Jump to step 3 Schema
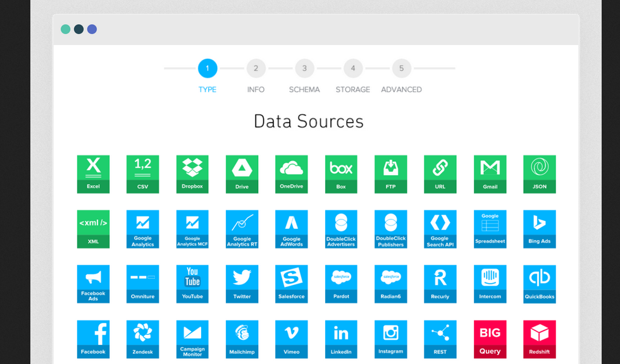The image size is (620, 364). coord(304,68)
